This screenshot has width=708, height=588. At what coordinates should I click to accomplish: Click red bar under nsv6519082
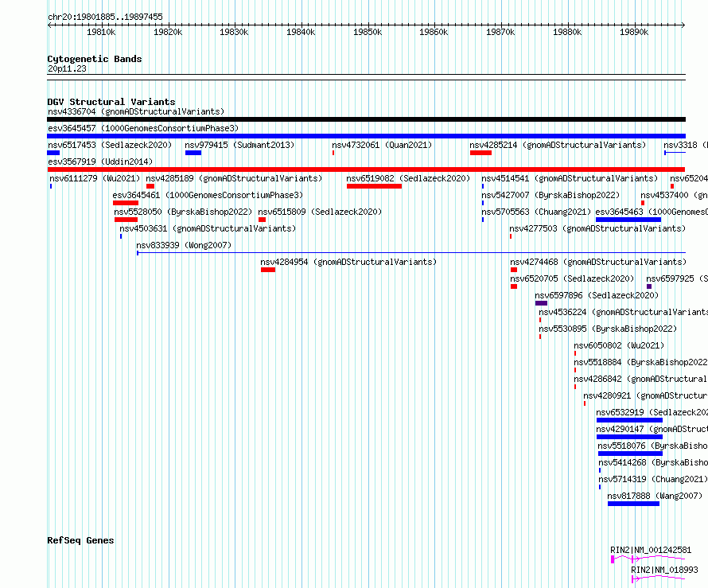(x=375, y=186)
